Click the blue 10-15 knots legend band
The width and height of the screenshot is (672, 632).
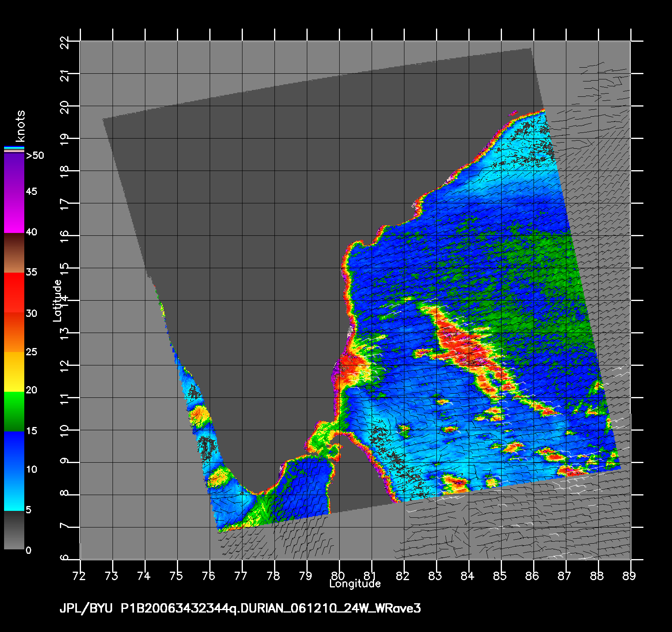14,451
